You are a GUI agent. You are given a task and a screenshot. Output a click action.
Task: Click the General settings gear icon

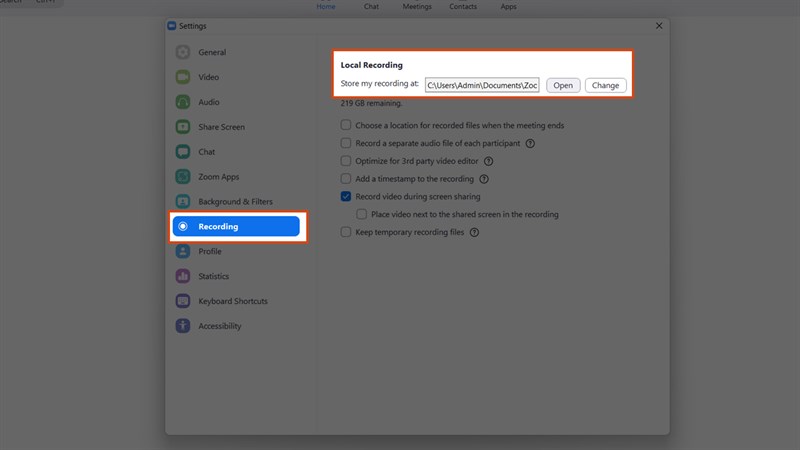(x=183, y=52)
